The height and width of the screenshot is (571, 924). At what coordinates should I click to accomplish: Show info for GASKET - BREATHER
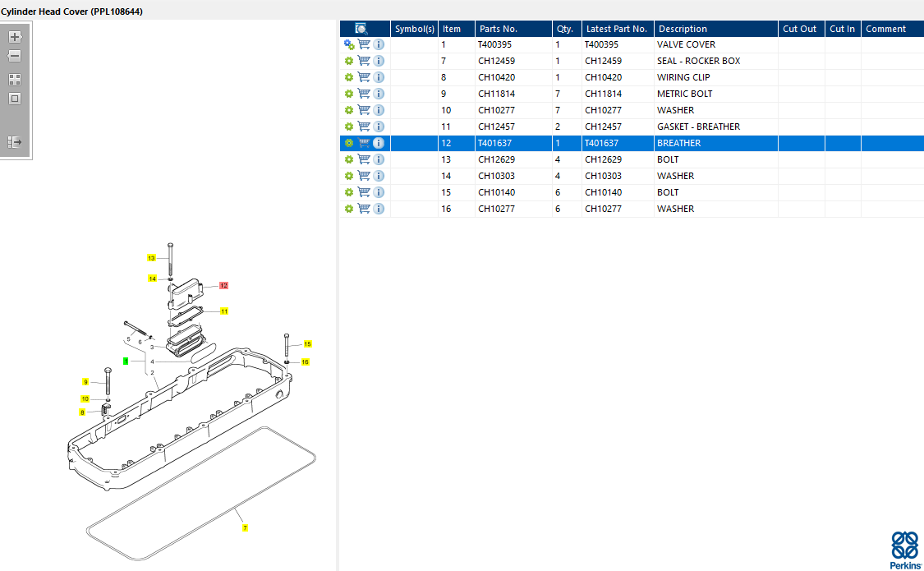pyautogui.click(x=379, y=127)
